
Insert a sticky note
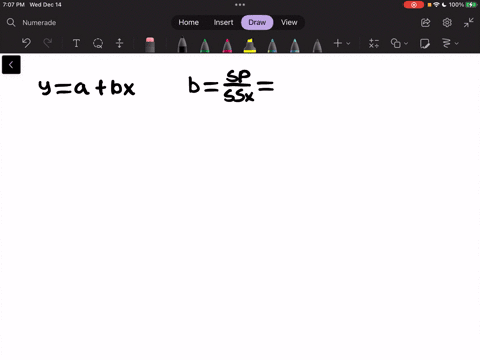pyautogui.click(x=425, y=43)
